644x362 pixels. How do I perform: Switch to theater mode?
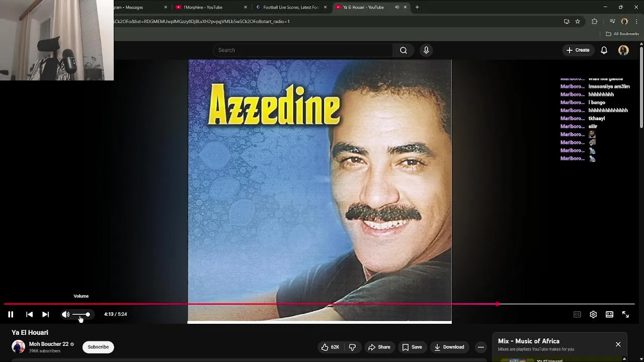click(x=609, y=314)
